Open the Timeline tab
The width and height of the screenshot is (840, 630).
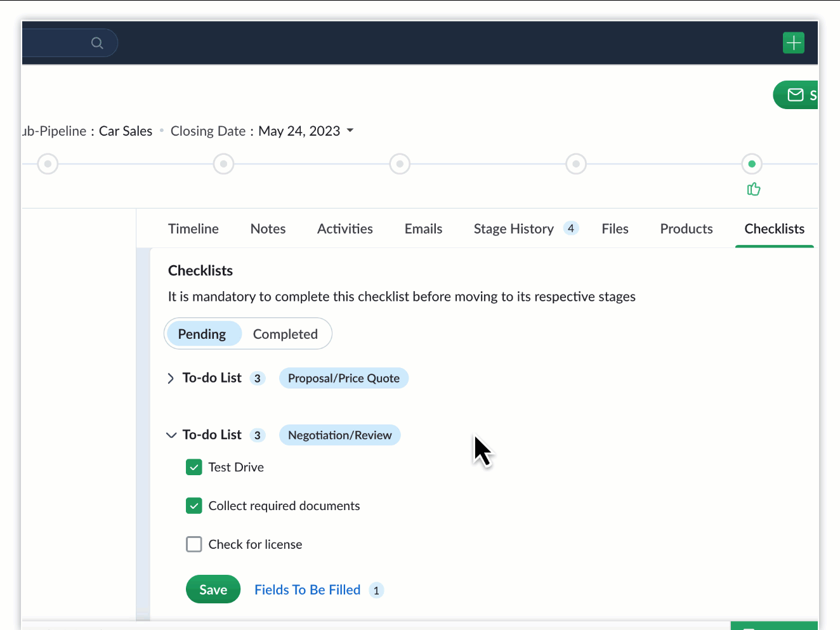(x=194, y=228)
